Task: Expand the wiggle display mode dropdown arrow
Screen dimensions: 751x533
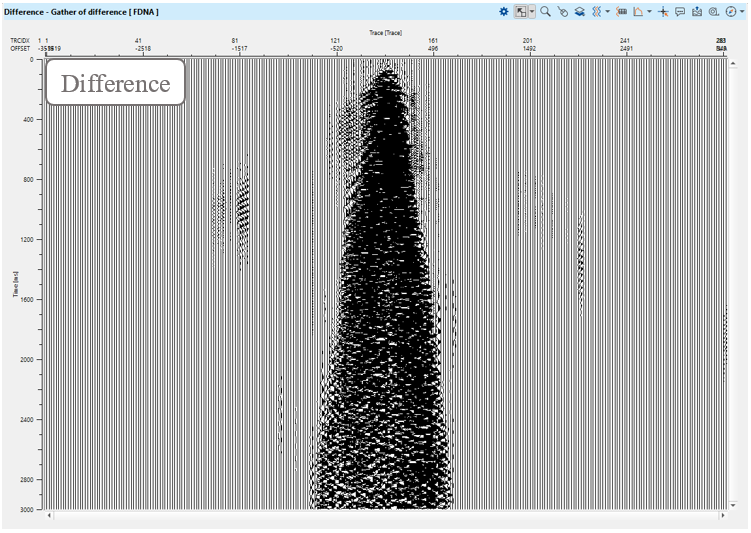Action: coord(607,11)
